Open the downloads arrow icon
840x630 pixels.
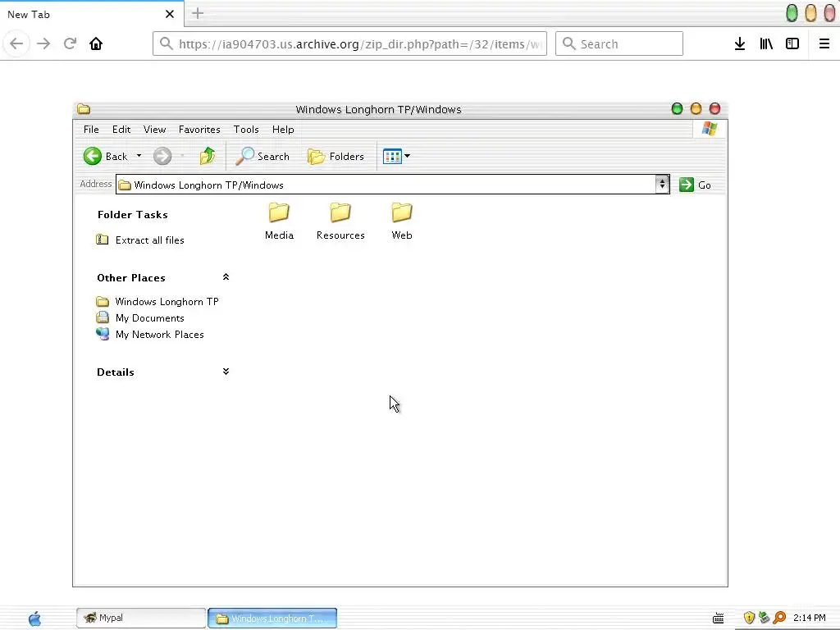(740, 44)
